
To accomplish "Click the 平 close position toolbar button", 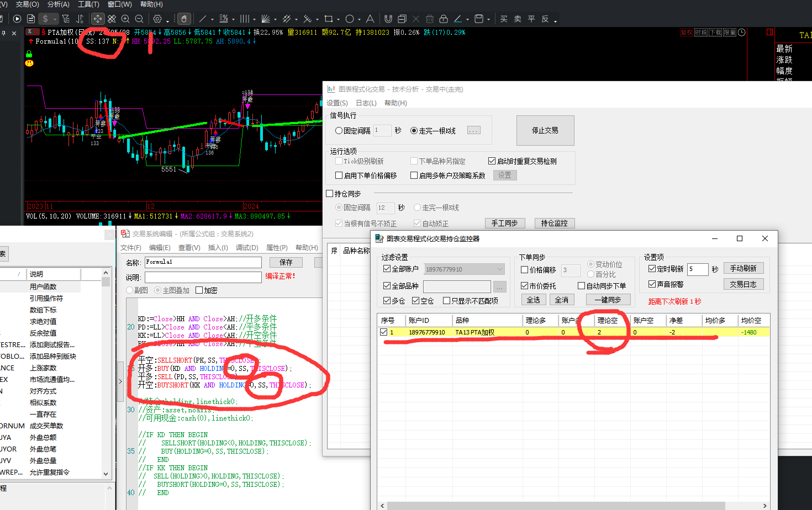I will pos(531,19).
